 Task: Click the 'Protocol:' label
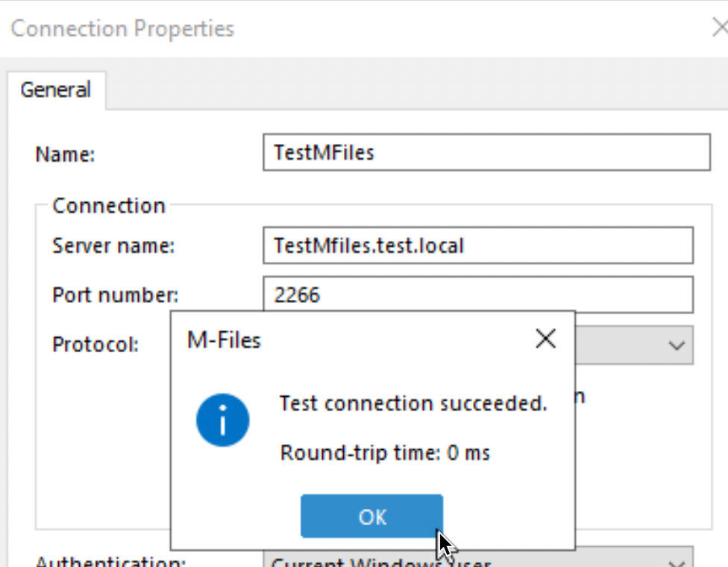tap(95, 345)
